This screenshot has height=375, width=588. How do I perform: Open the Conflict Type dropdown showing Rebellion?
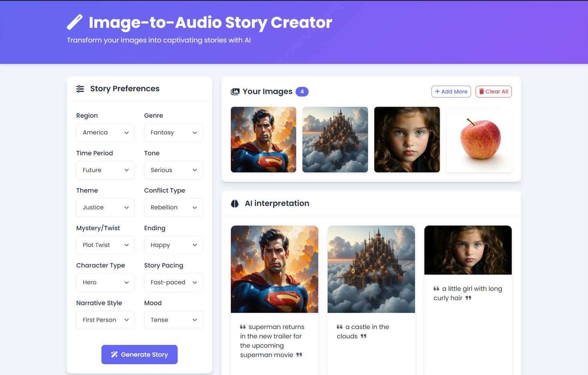click(173, 207)
